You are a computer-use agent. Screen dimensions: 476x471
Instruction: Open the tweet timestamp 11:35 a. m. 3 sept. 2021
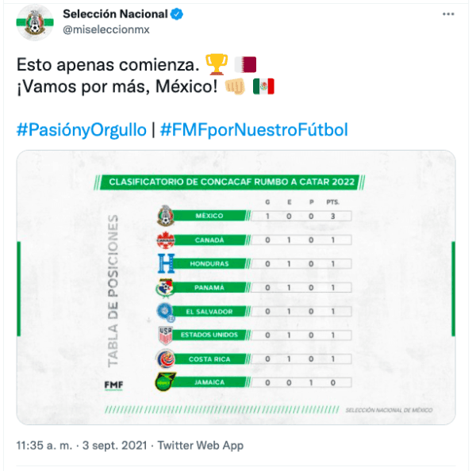(82, 446)
